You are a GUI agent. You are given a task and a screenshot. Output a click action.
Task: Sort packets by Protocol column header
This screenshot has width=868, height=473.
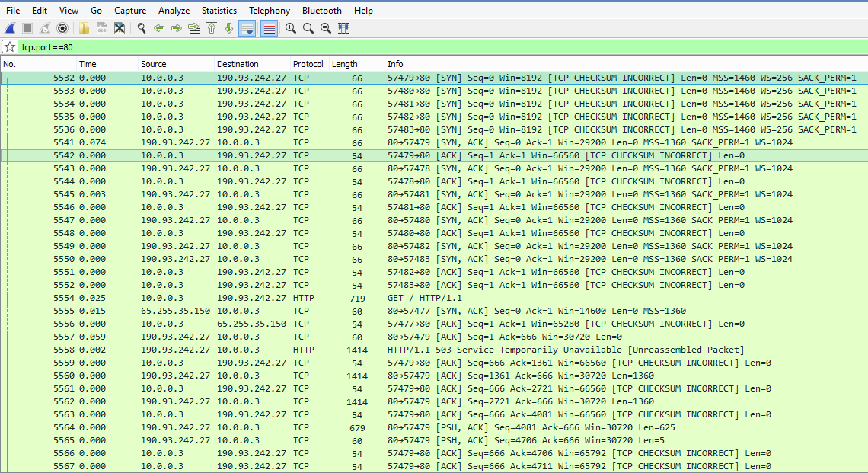pyautogui.click(x=308, y=64)
